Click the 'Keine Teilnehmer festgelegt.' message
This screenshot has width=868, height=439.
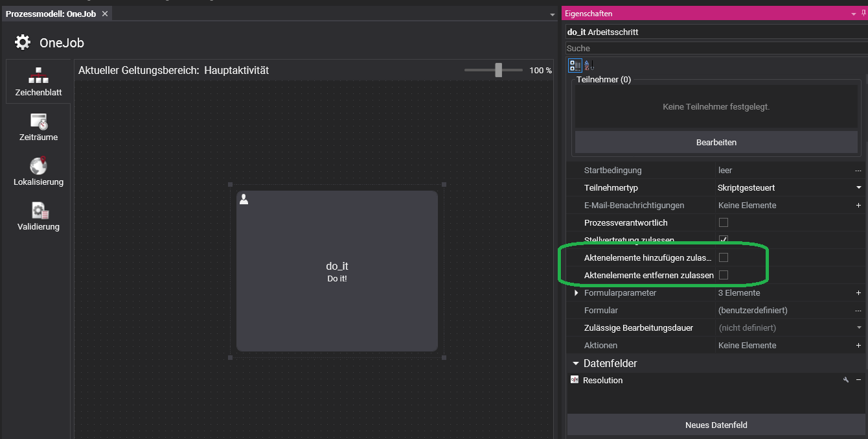(x=716, y=106)
